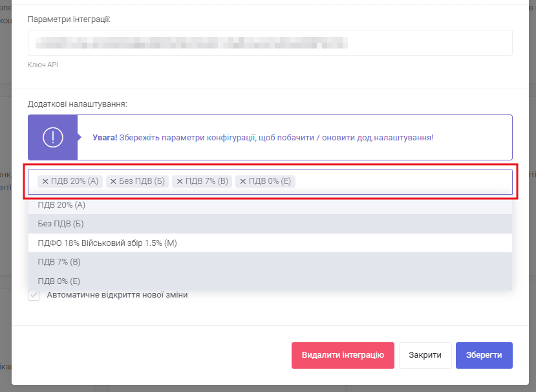Remove the ПДВ 0% (Е) tag
536x392 pixels.
(x=243, y=182)
